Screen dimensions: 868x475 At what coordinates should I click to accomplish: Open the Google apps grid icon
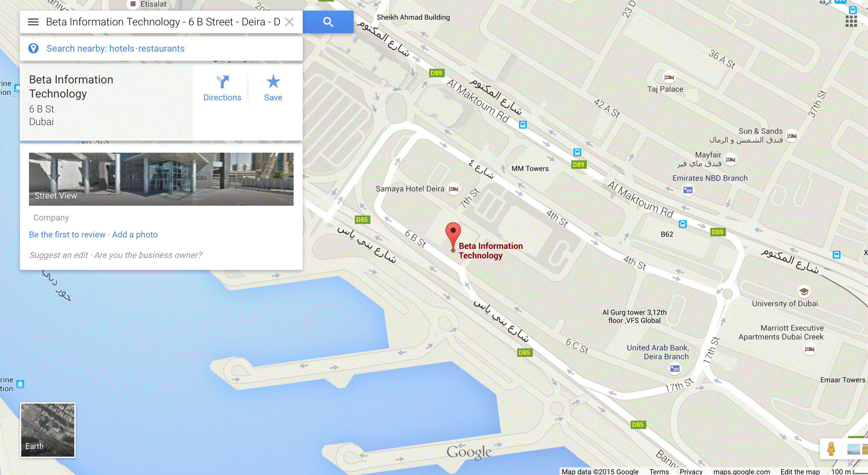[851, 22]
